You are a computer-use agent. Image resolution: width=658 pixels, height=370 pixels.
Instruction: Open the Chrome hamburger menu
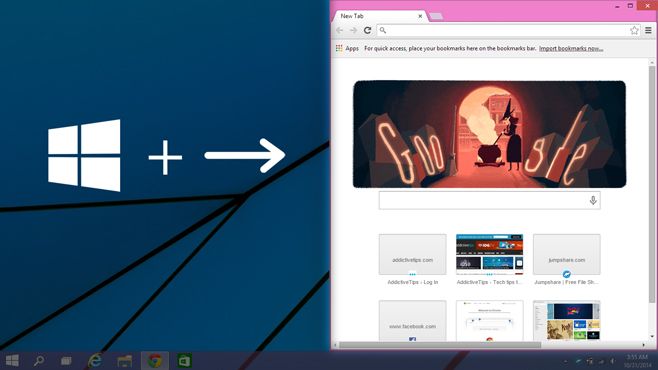pyautogui.click(x=648, y=30)
